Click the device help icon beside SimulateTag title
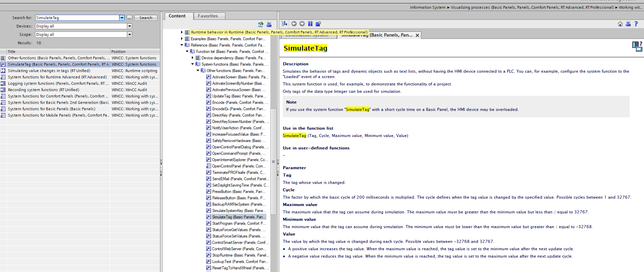 (637, 47)
